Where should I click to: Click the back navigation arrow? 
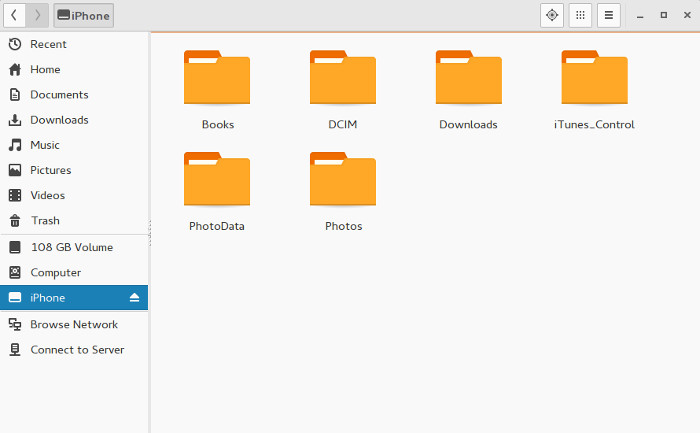pyautogui.click(x=14, y=15)
